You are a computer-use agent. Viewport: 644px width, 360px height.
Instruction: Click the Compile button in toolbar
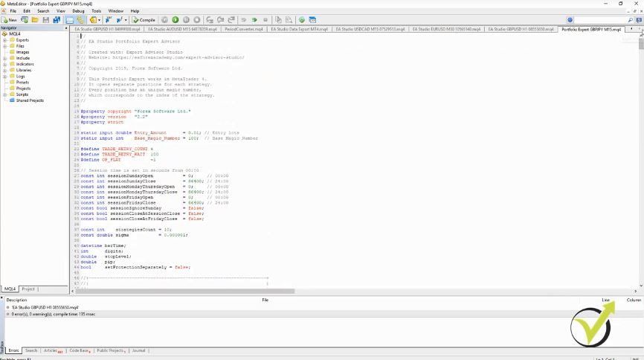144,20
